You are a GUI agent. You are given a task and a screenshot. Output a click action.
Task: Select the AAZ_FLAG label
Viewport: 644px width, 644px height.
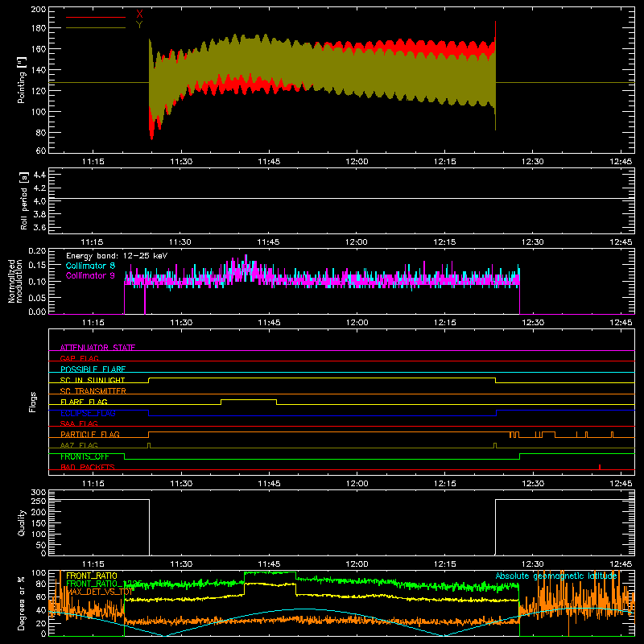(79, 445)
